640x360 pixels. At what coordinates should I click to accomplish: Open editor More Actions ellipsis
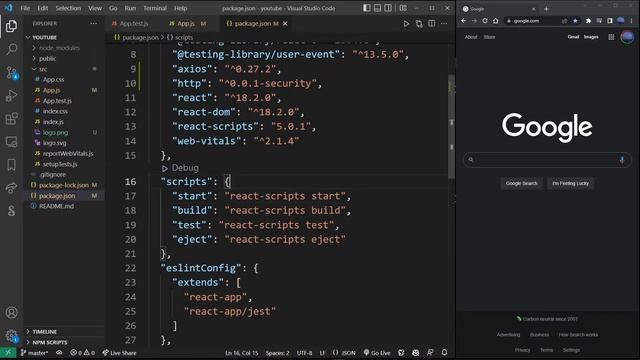click(x=444, y=24)
